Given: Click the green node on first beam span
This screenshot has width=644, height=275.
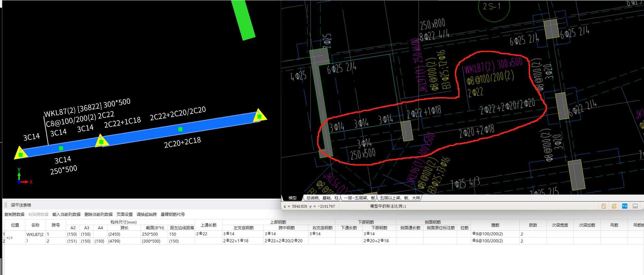Looking at the screenshot, I should [x=61, y=148].
